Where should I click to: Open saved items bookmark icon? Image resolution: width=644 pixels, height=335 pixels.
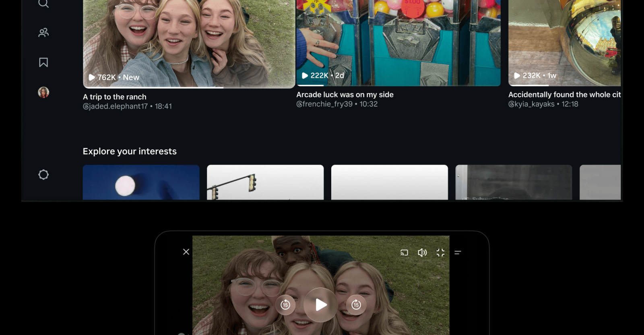[x=43, y=62]
